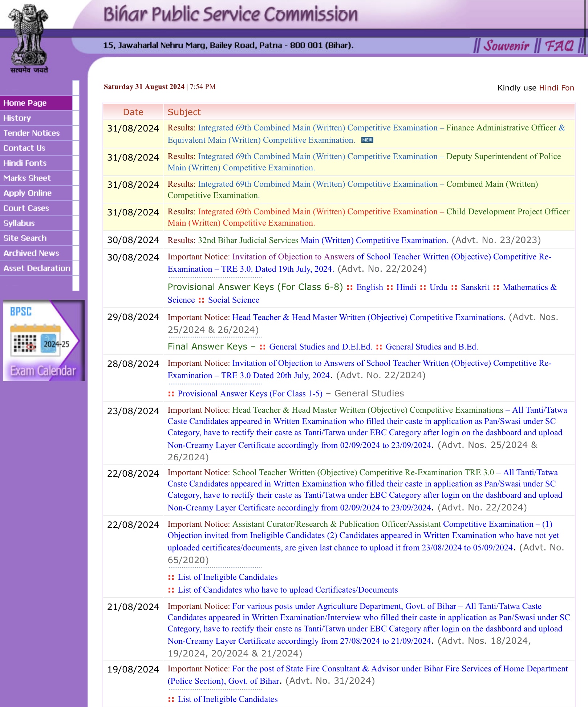Open Social Science answer key link
588x707 pixels.
(x=234, y=300)
